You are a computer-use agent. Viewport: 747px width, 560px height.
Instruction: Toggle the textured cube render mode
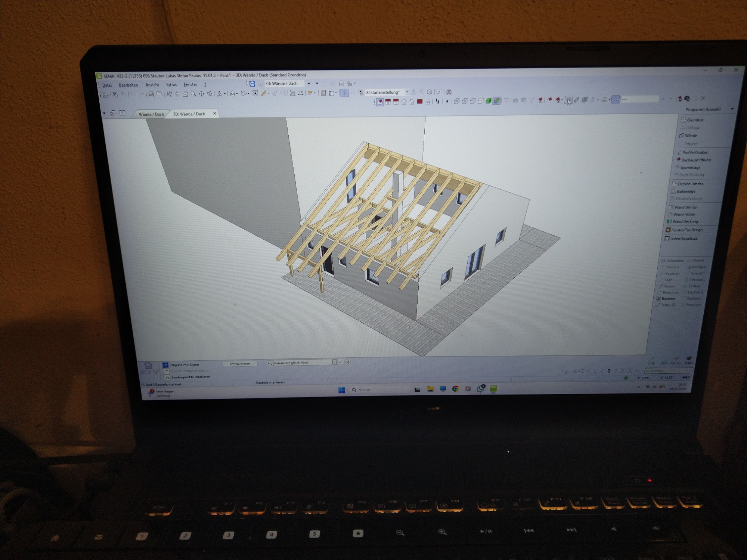[496, 101]
